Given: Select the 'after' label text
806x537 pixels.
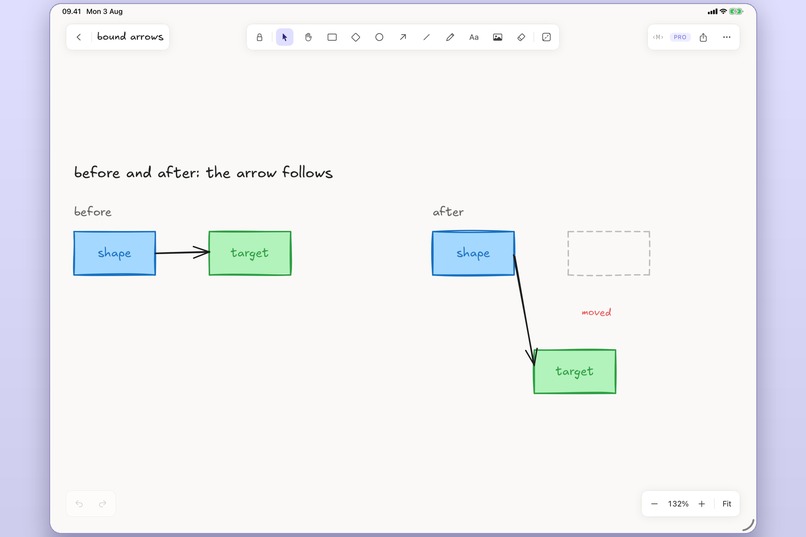Looking at the screenshot, I should pyautogui.click(x=448, y=211).
